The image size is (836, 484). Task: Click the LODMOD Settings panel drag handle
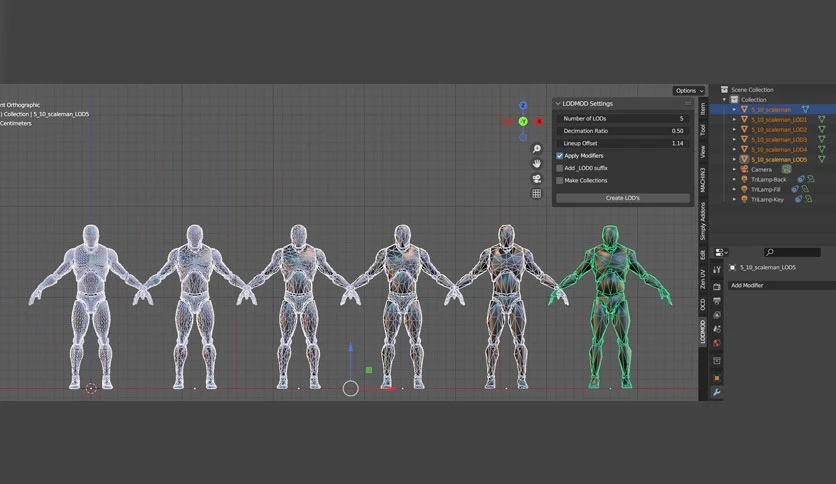(x=688, y=103)
